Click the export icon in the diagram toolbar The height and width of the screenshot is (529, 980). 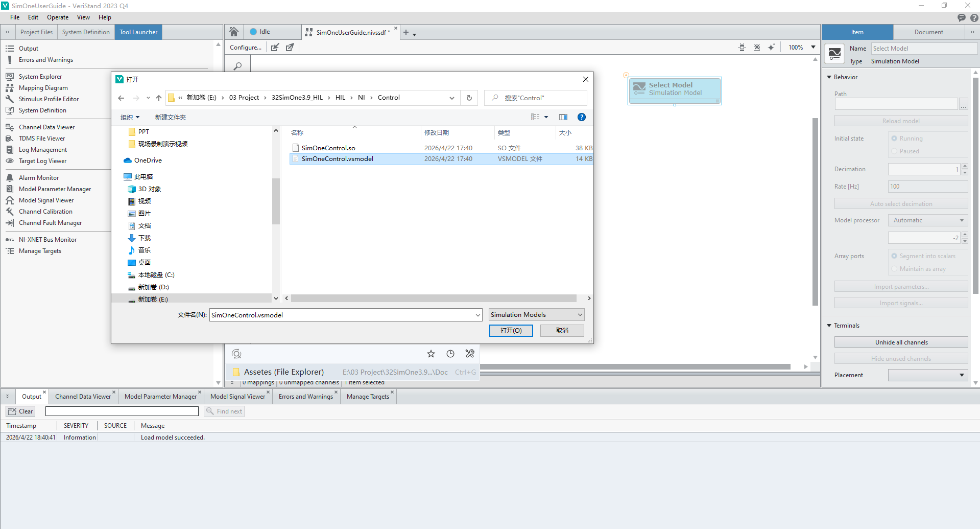coord(290,48)
